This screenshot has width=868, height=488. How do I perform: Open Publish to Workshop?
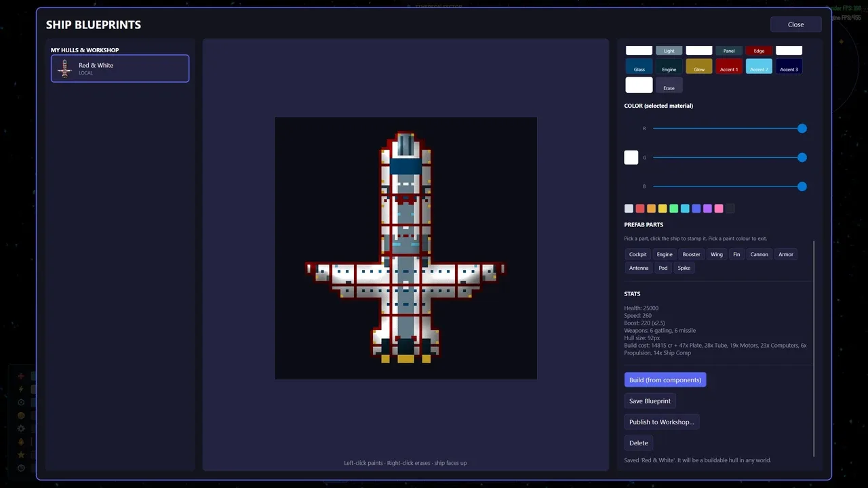662,422
